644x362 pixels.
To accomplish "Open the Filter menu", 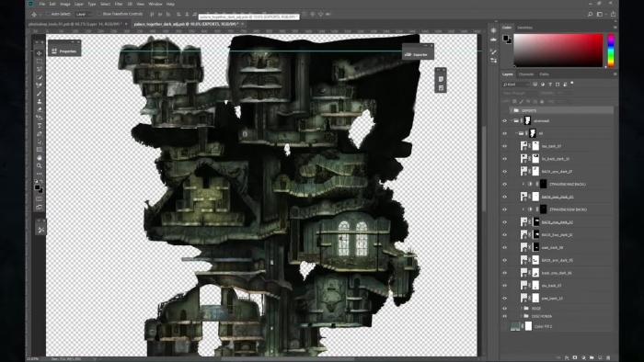I will (x=119, y=4).
